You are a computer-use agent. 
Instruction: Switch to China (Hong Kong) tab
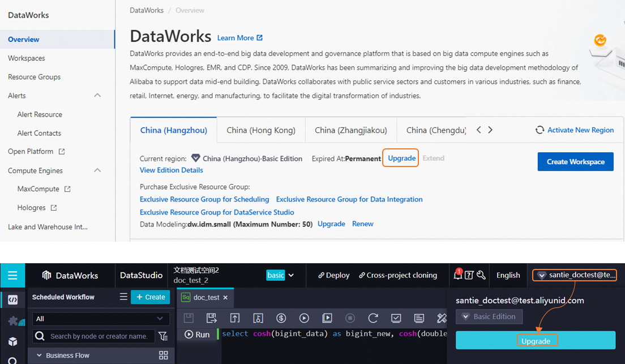pos(260,130)
